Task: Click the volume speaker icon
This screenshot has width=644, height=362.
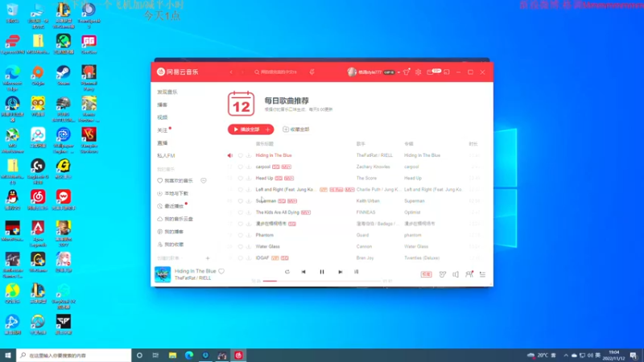Action: (x=456, y=274)
